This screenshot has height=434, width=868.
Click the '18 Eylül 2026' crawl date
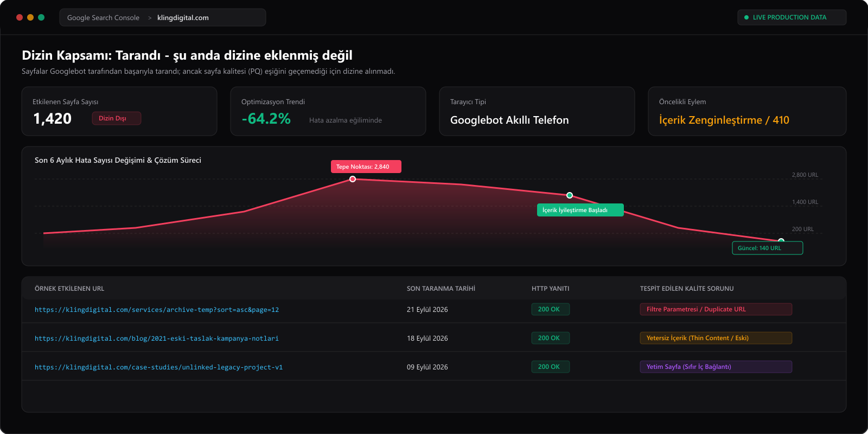pyautogui.click(x=427, y=339)
